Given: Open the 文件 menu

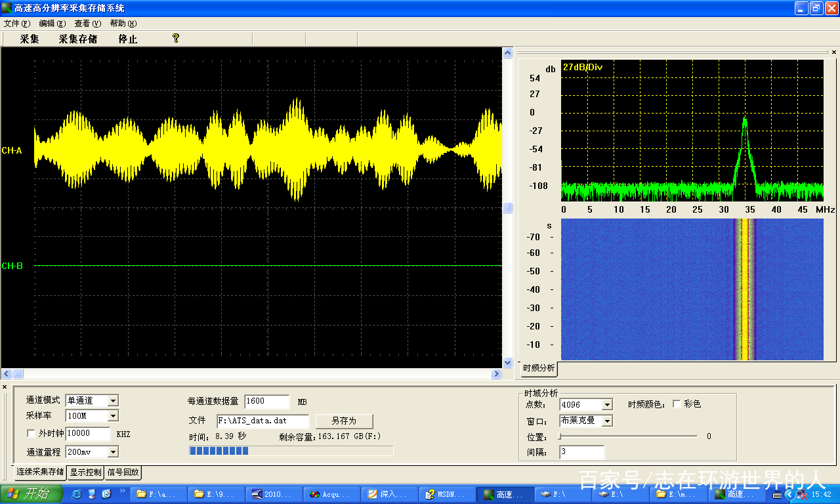Looking at the screenshot, I should 17,23.
